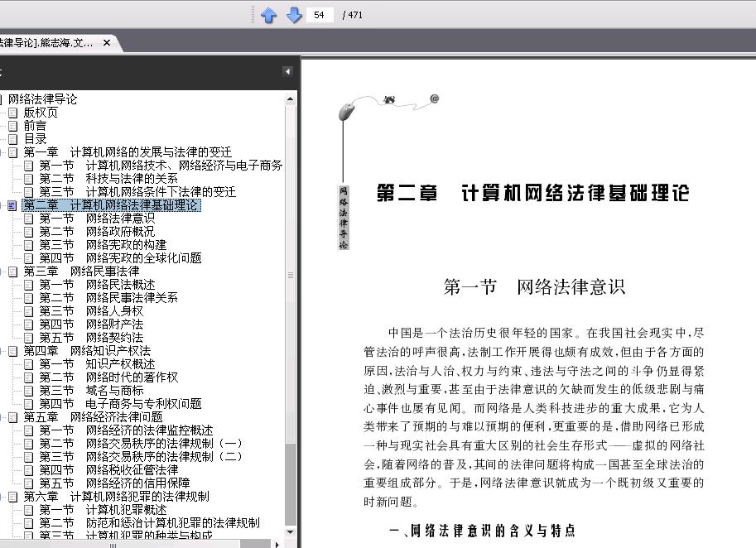Go to next page with down arrow
This screenshot has height=548, width=756.
(x=294, y=16)
